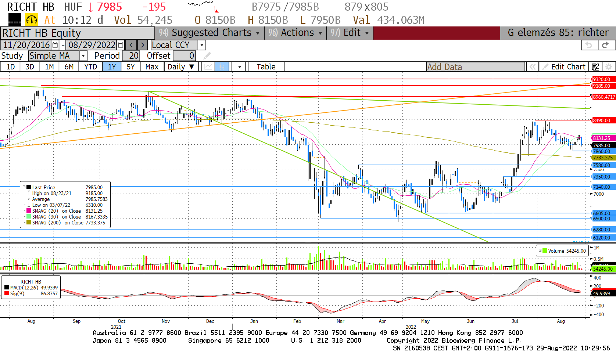This screenshot has height=364, width=616.
Task: Click the Sig(9) red legend swatch
Action: [7, 293]
